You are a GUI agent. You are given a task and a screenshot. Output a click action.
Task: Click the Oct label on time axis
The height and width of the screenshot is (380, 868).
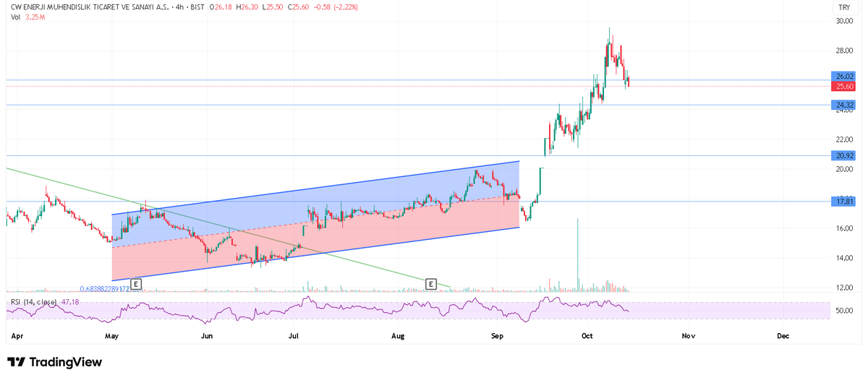(587, 336)
